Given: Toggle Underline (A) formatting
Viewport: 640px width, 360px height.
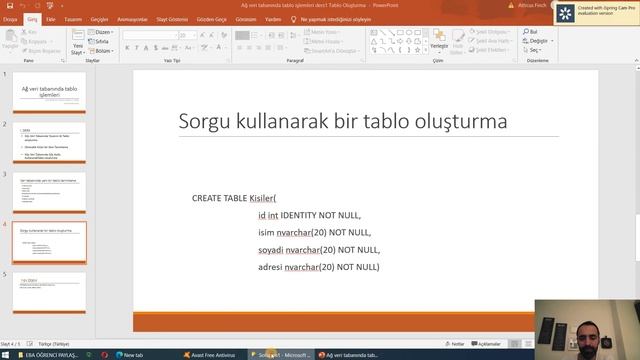Looking at the screenshot, I should 146,48.
